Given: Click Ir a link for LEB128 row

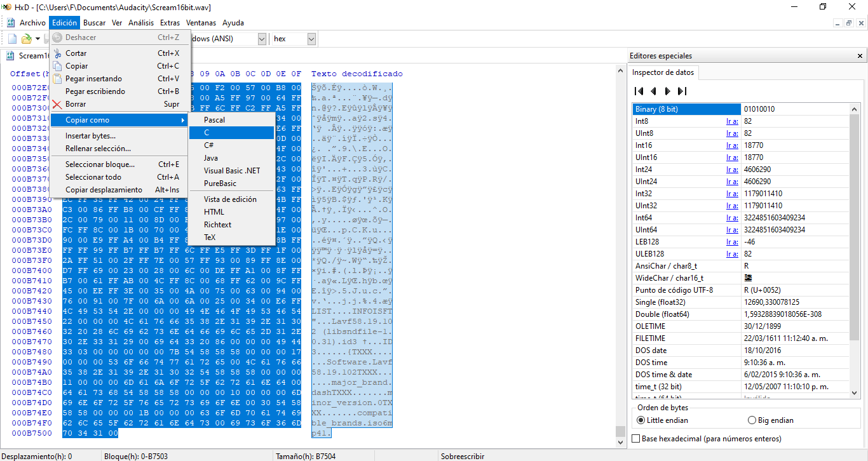Looking at the screenshot, I should coord(732,242).
